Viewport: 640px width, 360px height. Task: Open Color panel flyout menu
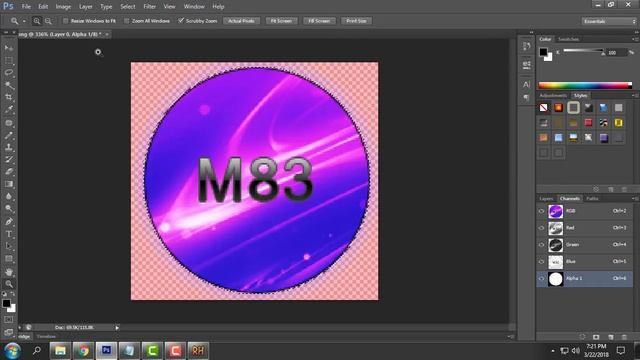(635, 39)
